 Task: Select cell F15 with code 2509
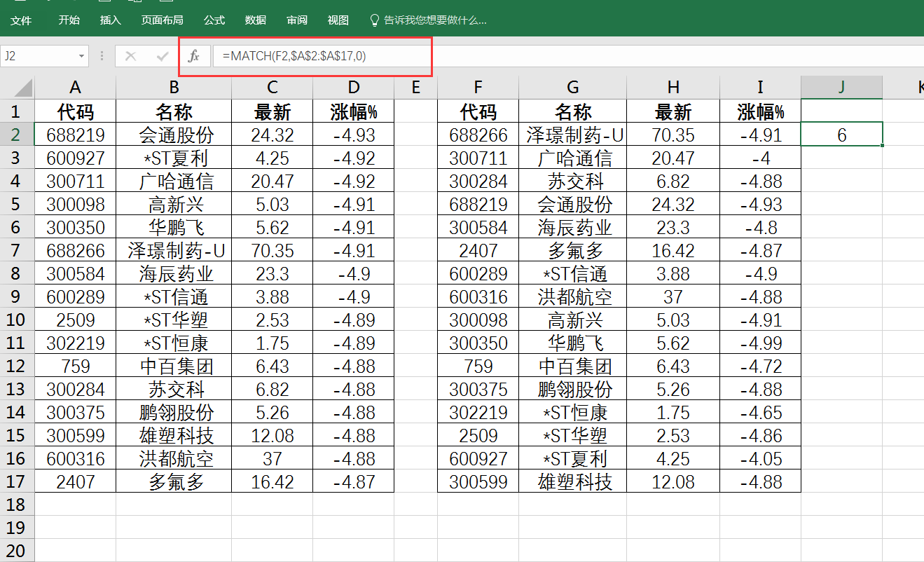[478, 435]
